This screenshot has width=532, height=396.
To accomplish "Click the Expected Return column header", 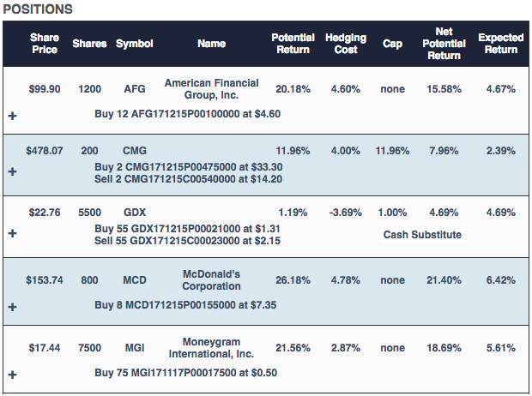I will 501,44.
